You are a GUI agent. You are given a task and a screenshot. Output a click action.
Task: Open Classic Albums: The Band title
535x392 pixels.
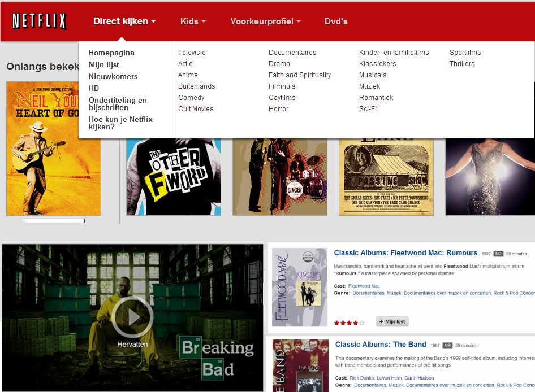381,345
